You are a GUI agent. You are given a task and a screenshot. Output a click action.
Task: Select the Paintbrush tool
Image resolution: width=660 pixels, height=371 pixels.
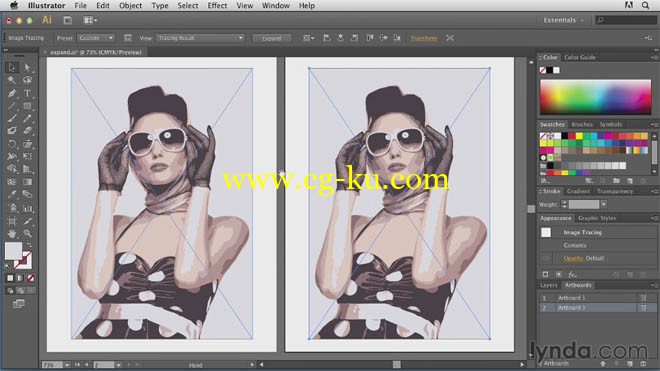12,118
